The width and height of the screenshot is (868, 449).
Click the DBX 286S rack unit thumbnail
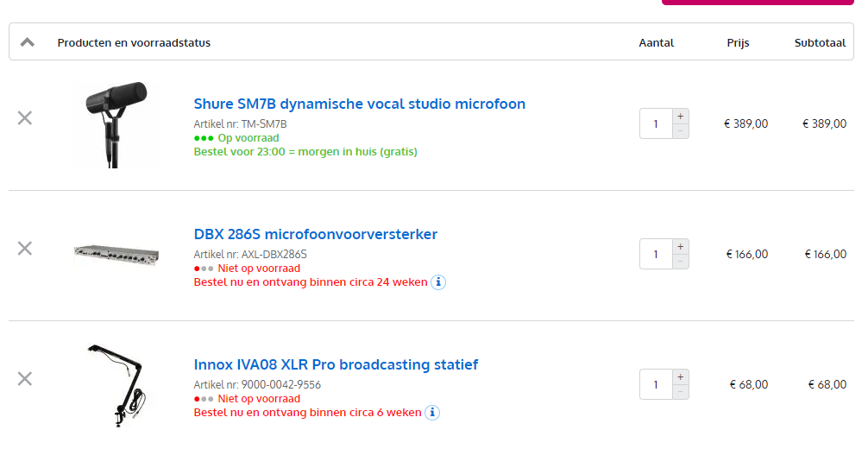pyautogui.click(x=116, y=255)
